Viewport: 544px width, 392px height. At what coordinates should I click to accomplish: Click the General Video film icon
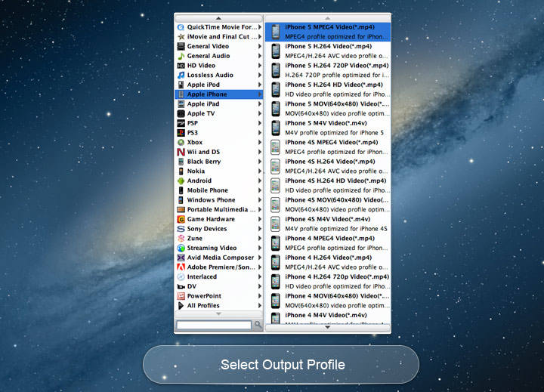tap(181, 46)
